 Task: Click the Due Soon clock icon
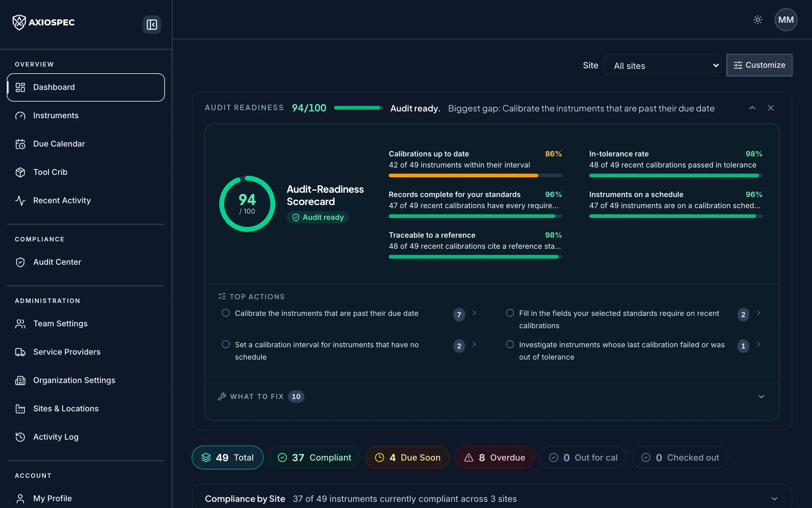coord(379,458)
